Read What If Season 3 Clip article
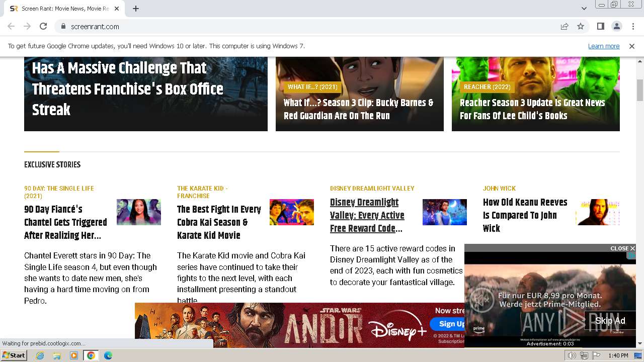 358,109
